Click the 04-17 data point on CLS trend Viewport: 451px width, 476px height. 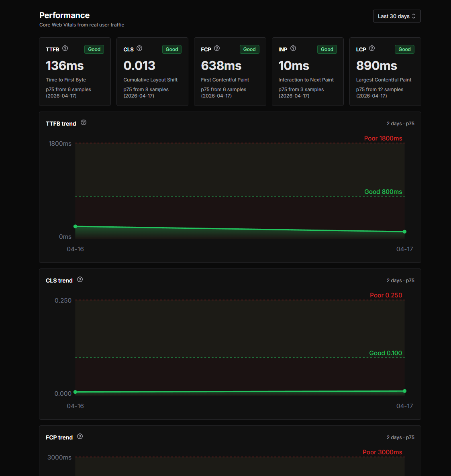tap(404, 391)
